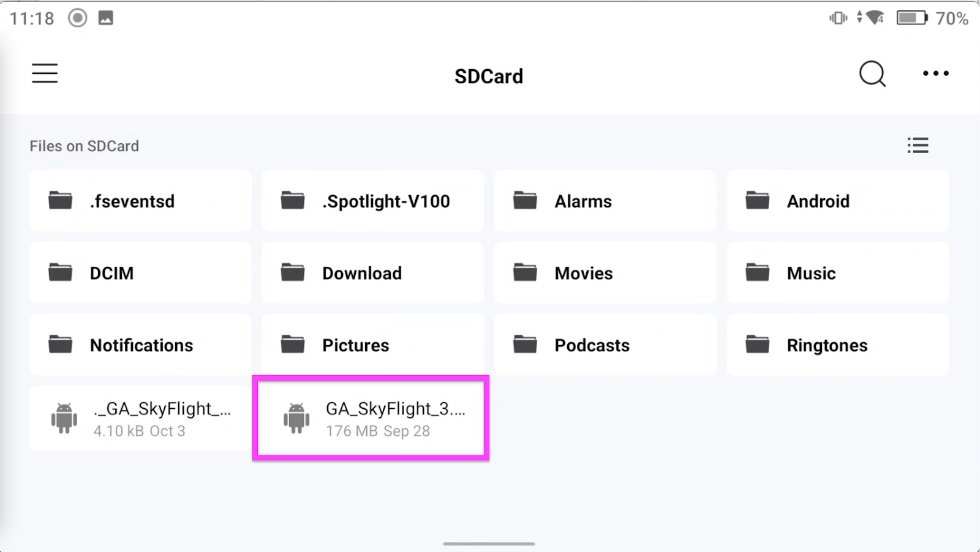Viewport: 980px width, 552px height.
Task: Tap the battery indicator in status bar
Action: (912, 18)
